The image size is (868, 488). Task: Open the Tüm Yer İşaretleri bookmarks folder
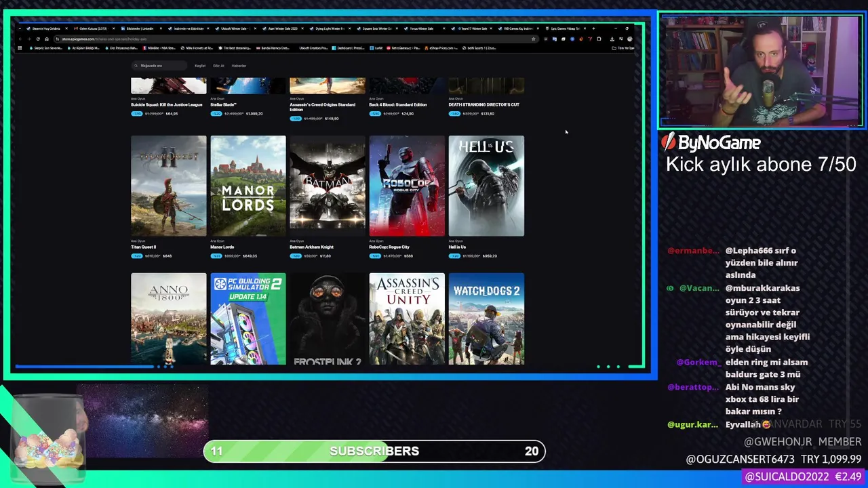[623, 48]
